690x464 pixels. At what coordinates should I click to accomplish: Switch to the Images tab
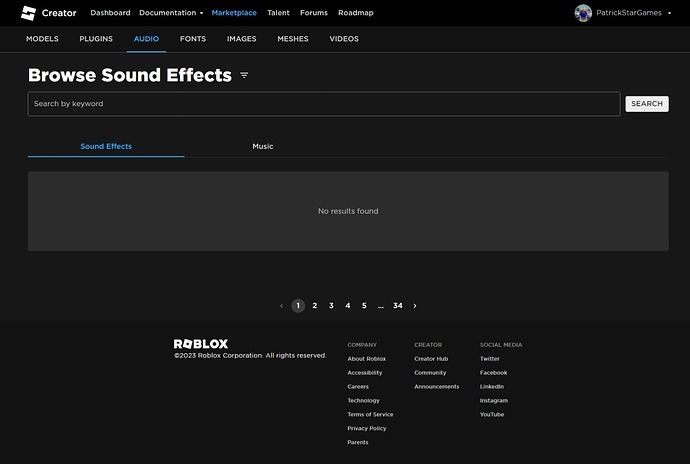coord(242,39)
